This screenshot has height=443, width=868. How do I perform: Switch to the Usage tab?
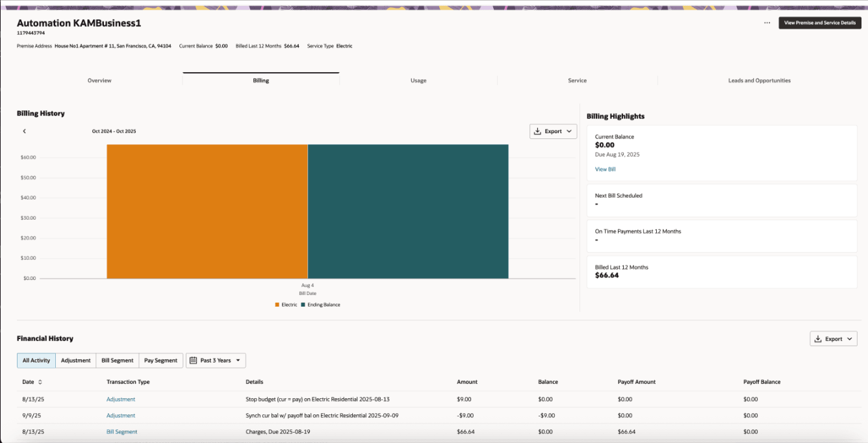[418, 80]
